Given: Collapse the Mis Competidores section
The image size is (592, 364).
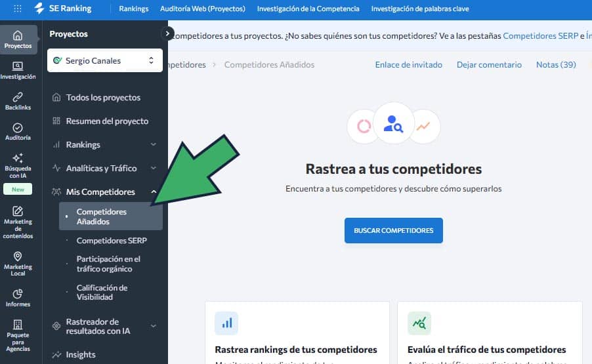Looking at the screenshot, I should [154, 192].
